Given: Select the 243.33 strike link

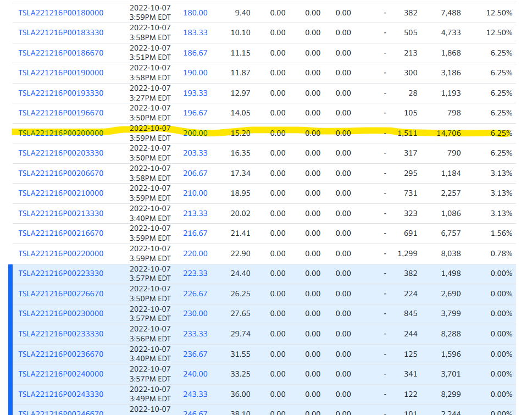Looking at the screenshot, I should coord(196,394).
